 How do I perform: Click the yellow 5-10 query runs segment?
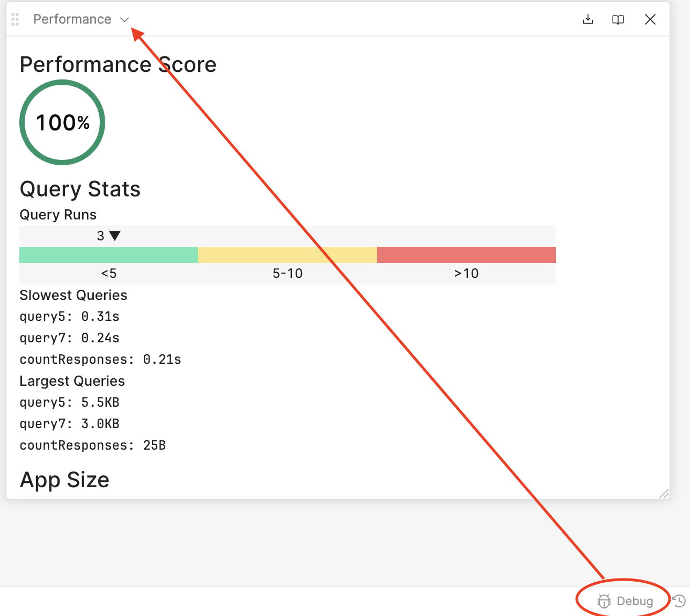(288, 255)
